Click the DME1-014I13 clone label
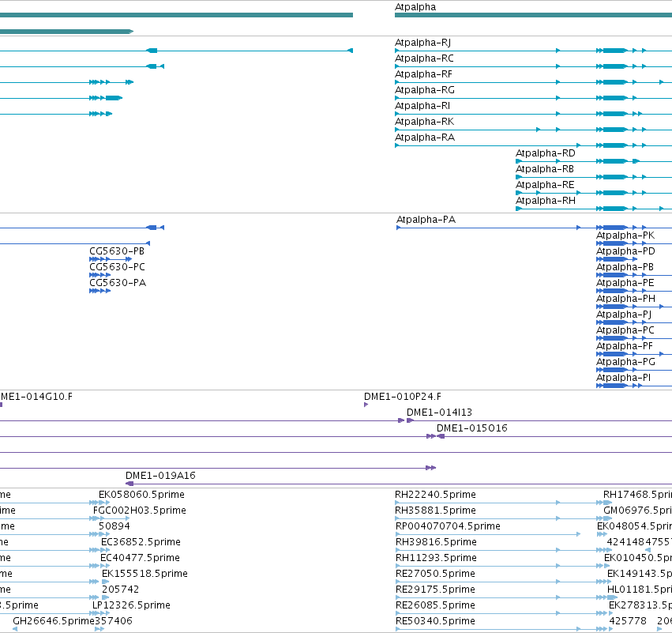The height and width of the screenshot is (633, 672). coord(439,413)
